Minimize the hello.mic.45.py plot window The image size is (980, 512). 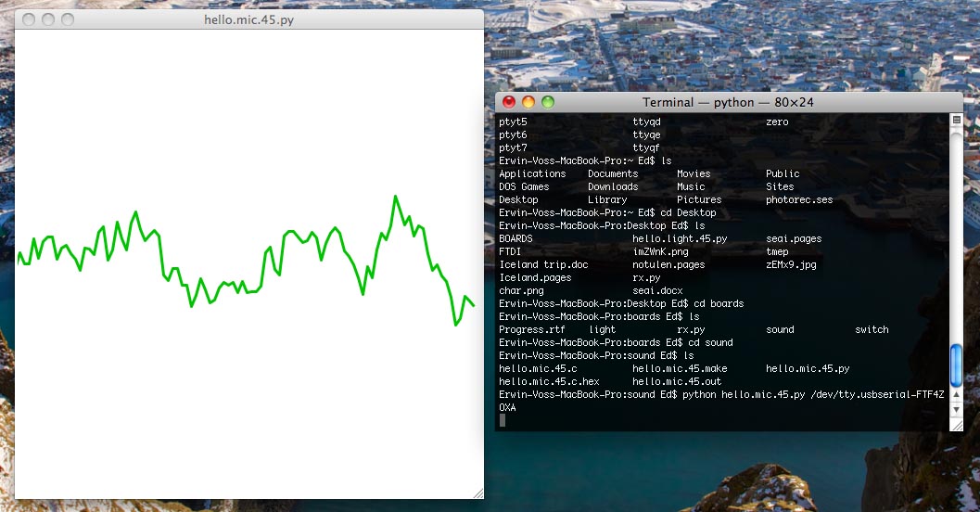pyautogui.click(x=48, y=19)
